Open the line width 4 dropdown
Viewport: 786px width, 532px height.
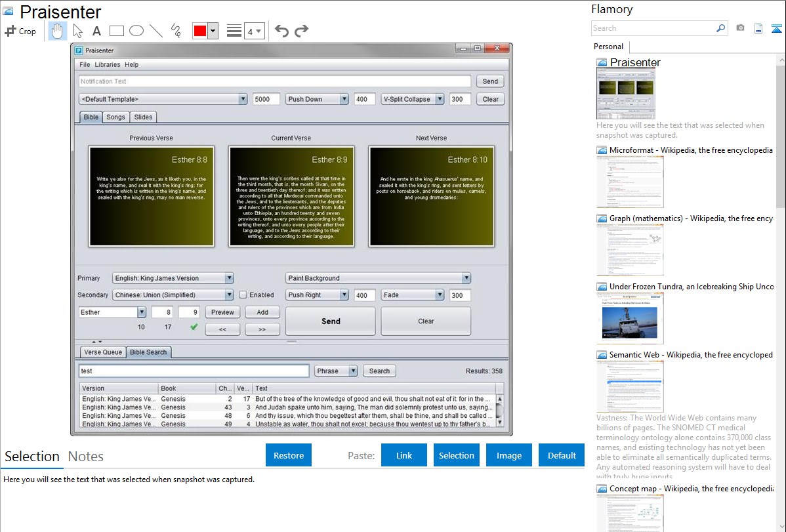[x=254, y=31]
